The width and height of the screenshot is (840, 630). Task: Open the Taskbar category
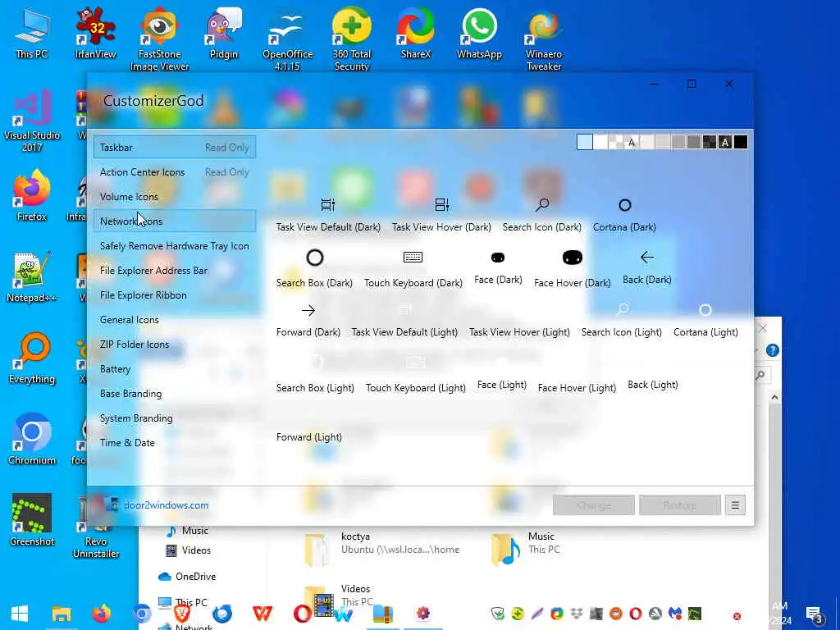(175, 148)
